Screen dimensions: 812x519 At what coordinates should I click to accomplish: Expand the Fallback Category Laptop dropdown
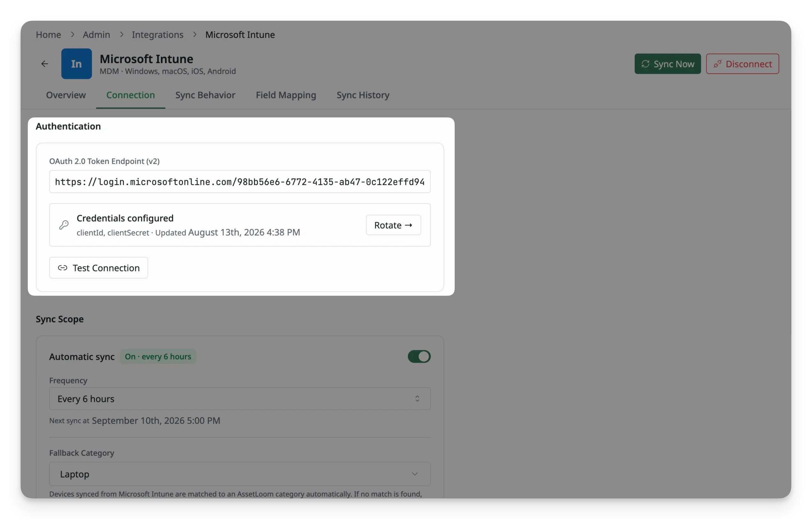click(x=240, y=474)
